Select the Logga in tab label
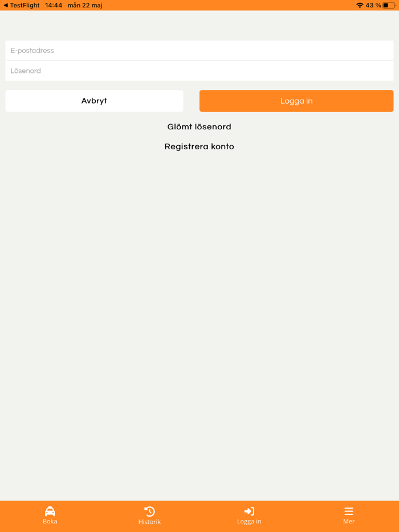This screenshot has height=532, width=399. click(x=249, y=522)
